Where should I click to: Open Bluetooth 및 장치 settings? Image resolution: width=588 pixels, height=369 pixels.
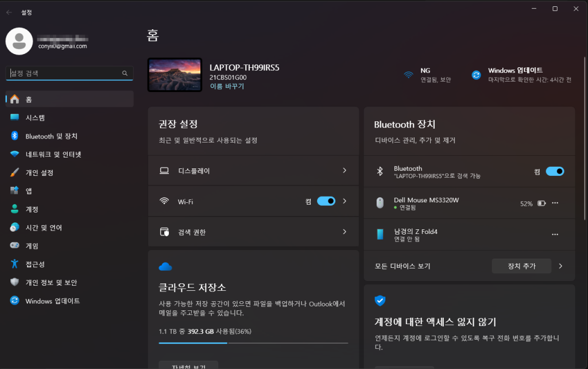pos(69,136)
